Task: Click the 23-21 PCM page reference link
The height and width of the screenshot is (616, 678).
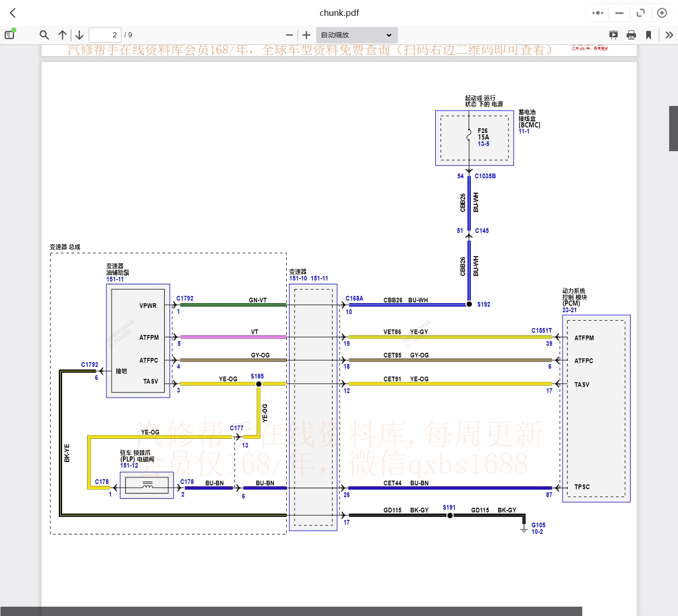Action: (569, 310)
